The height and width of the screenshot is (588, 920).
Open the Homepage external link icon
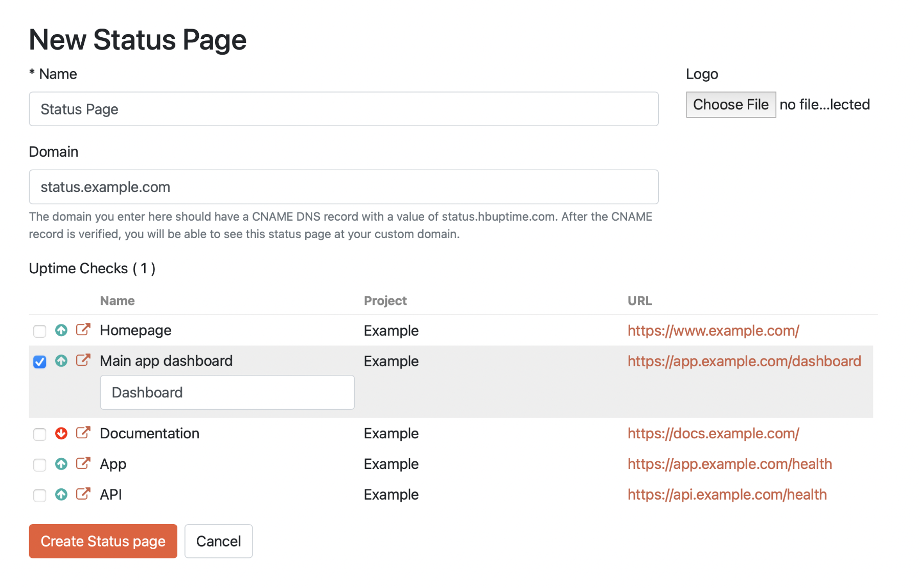(x=83, y=330)
